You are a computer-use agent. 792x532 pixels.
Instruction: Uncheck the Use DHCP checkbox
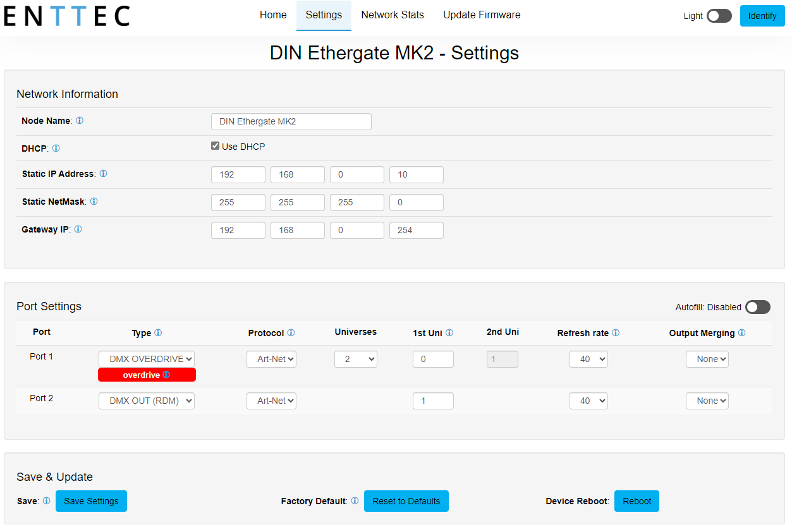pos(216,146)
